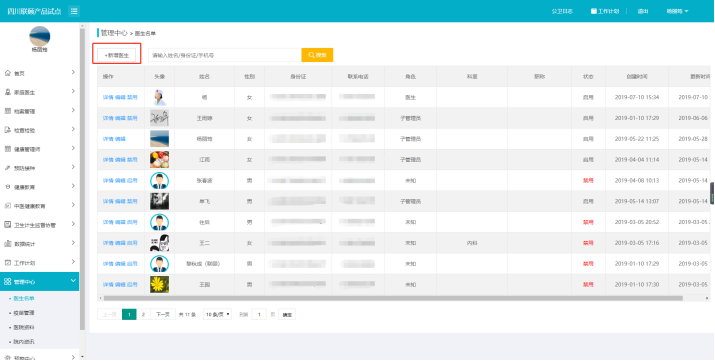Click the 内科 department cell in 王二 row
Image resolution: width=715 pixels, height=361 pixels.
[472, 243]
